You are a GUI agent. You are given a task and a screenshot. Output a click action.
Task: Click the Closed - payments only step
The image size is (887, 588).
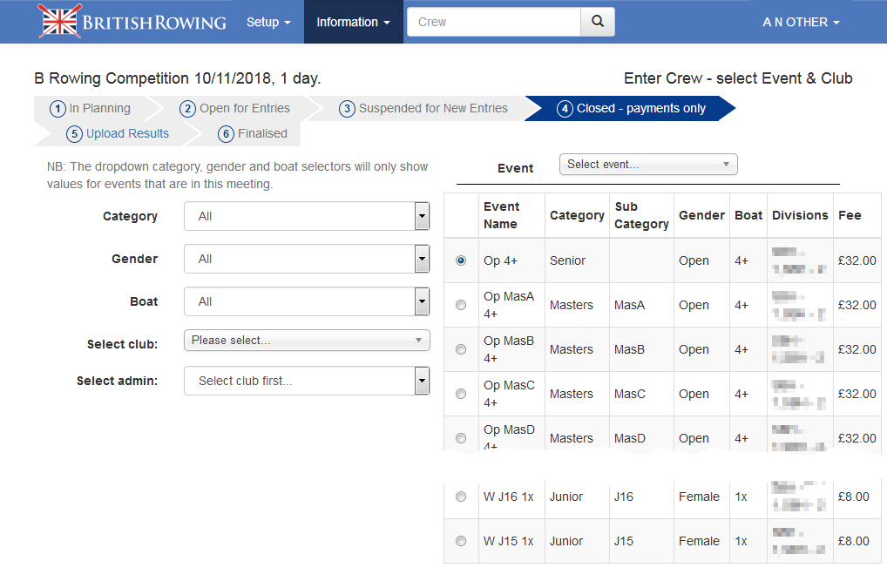633,109
